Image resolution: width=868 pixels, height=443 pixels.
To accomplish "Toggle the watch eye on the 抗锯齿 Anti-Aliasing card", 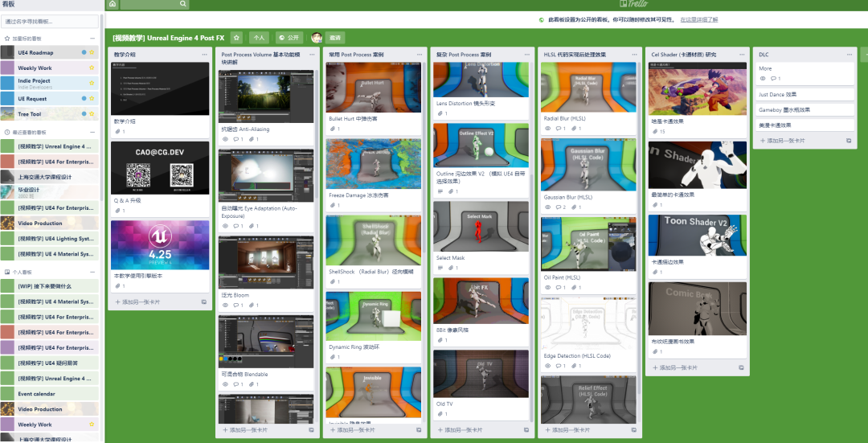I will [x=225, y=140].
